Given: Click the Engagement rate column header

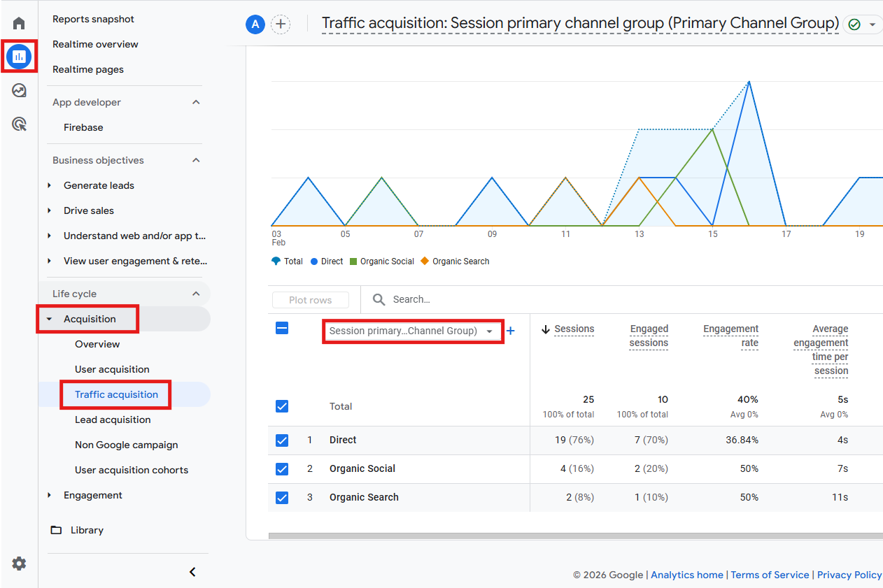Looking at the screenshot, I should [730, 336].
